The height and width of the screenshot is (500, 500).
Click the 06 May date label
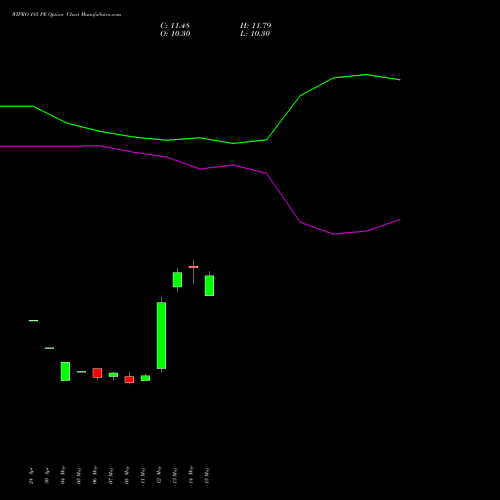(x=95, y=475)
